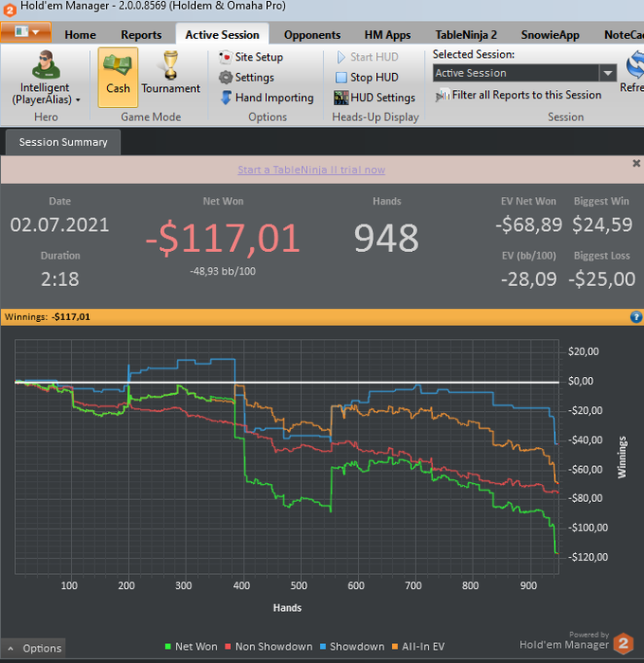Open the orange application menu button
The image size is (644, 663).
point(27,32)
